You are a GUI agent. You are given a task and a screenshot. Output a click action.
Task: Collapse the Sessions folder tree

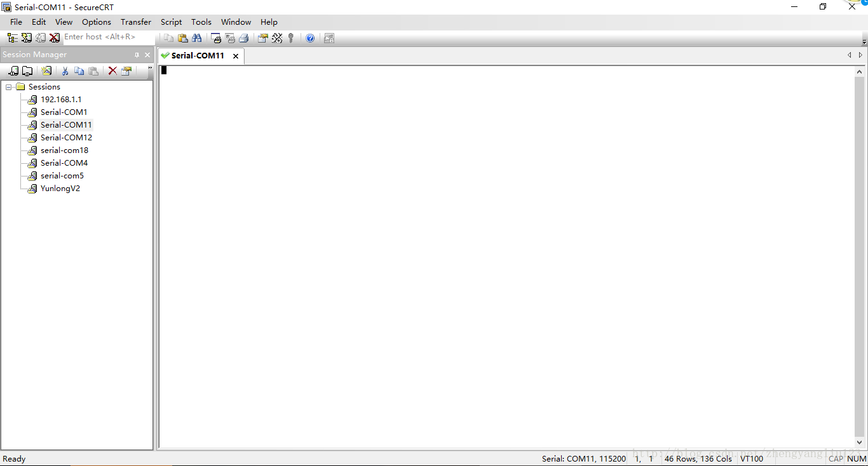coord(9,87)
